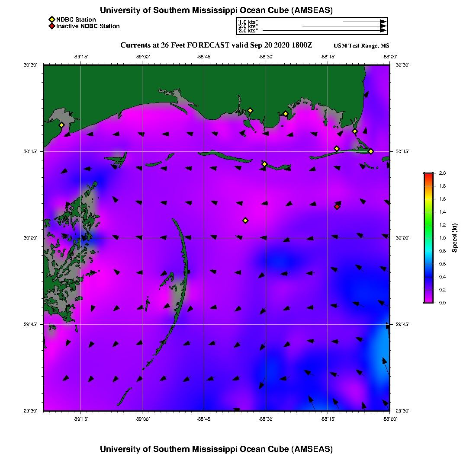
Task: Click the 'NDBC Station' legend label
Action: coord(76,20)
